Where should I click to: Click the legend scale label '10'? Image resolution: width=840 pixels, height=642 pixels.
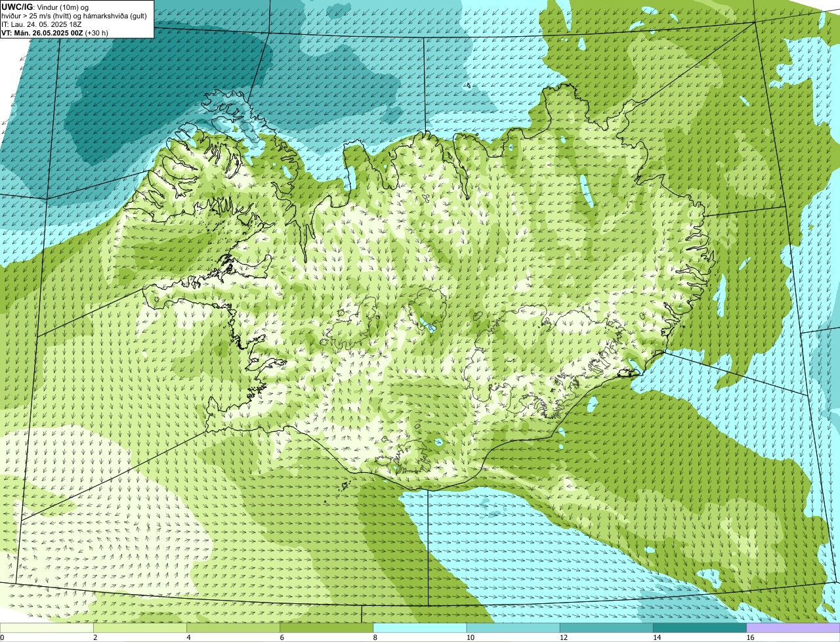[471, 637]
